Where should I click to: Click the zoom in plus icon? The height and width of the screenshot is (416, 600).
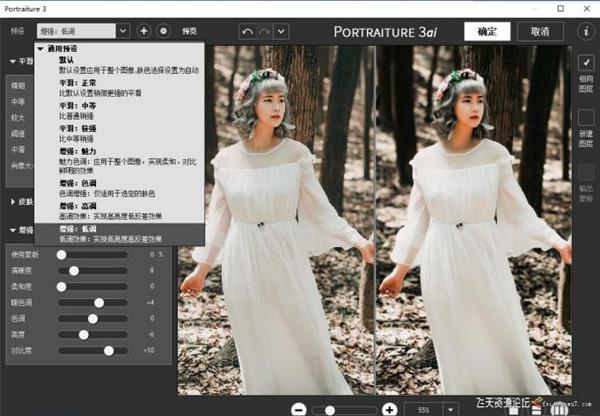389,409
